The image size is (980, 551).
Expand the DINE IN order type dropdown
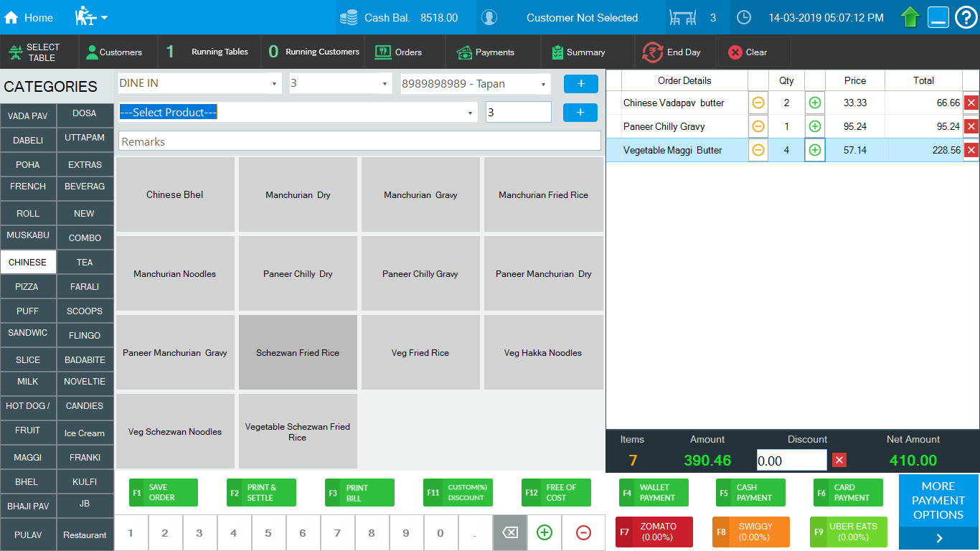click(274, 84)
